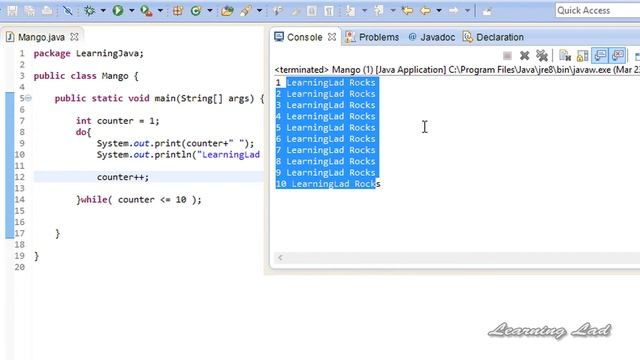Click 'int counter = 1;' code line
The width and height of the screenshot is (640, 360).
pos(118,121)
